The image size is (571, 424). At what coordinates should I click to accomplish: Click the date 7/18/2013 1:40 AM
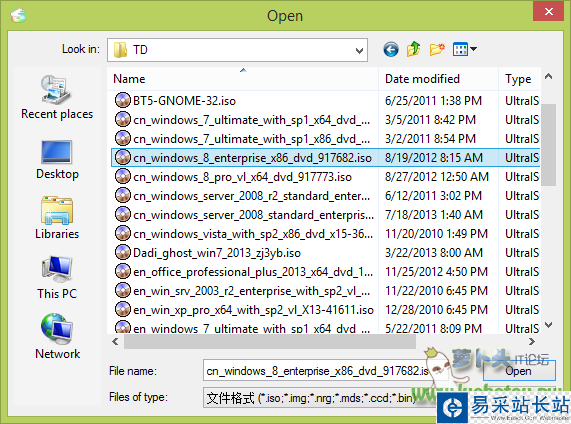click(434, 215)
